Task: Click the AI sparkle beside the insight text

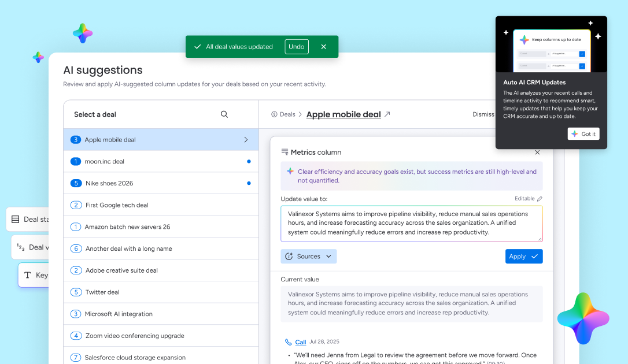Action: point(290,171)
